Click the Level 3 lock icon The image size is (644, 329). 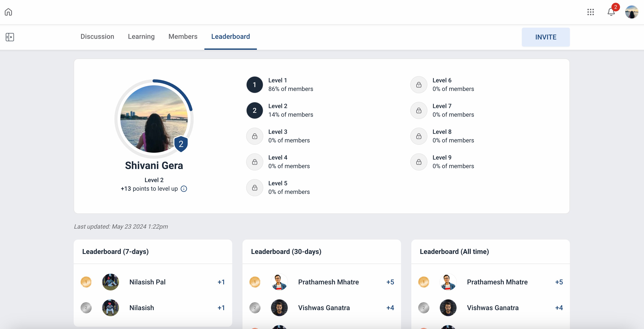[x=255, y=136]
